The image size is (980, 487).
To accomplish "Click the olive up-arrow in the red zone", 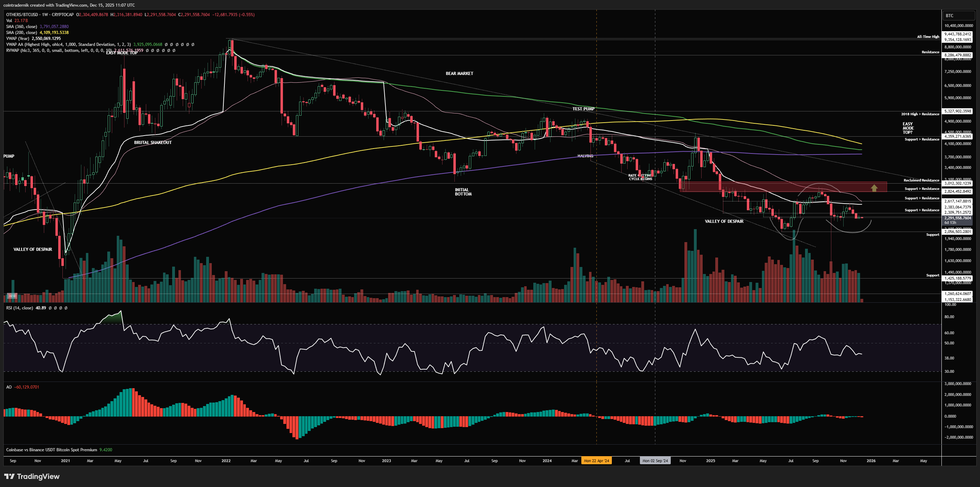I will click(x=874, y=188).
